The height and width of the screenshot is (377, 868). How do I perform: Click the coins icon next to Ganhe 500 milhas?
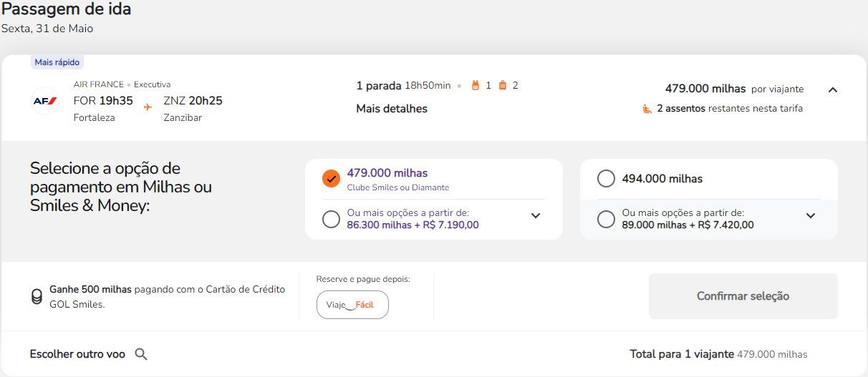pyautogui.click(x=37, y=296)
